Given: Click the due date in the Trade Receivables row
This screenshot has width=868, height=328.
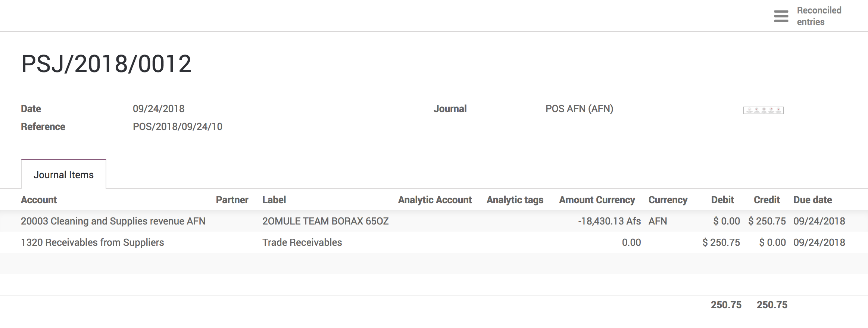Looking at the screenshot, I should (819, 242).
